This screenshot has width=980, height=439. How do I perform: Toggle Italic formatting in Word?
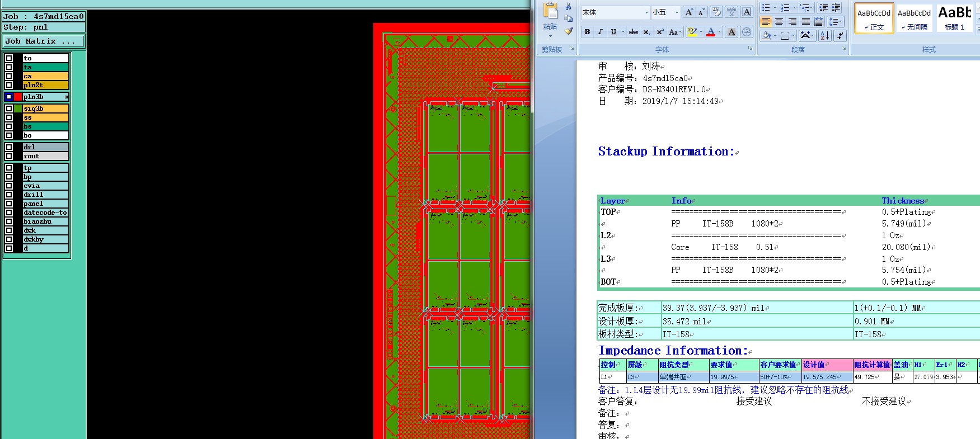click(x=600, y=32)
